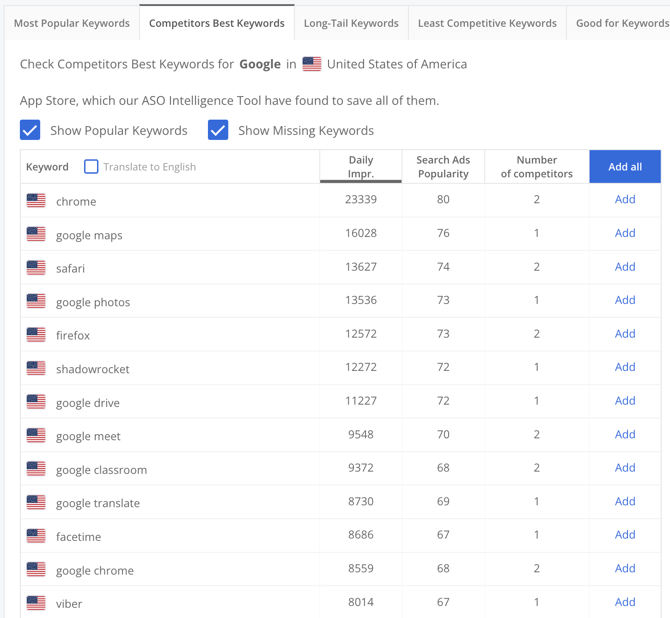Uncheck Show Popular Keywords checkbox
Viewport: 670px width, 618px height.
coord(31,130)
